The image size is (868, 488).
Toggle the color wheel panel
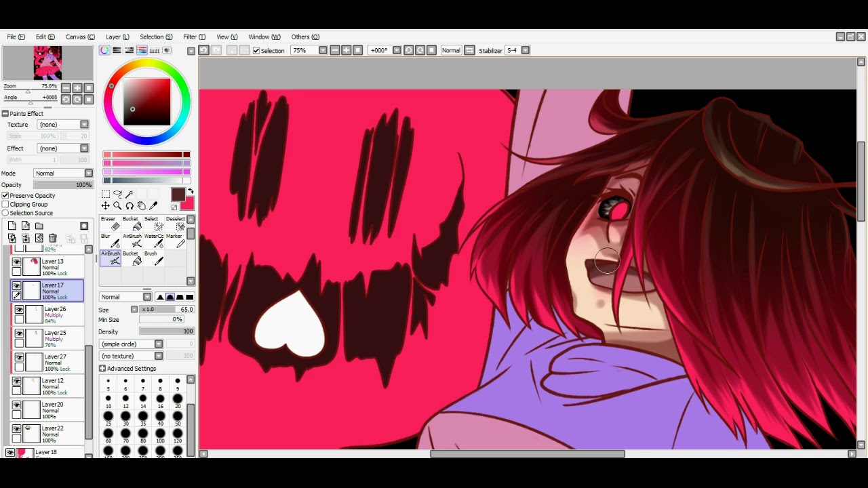point(104,50)
